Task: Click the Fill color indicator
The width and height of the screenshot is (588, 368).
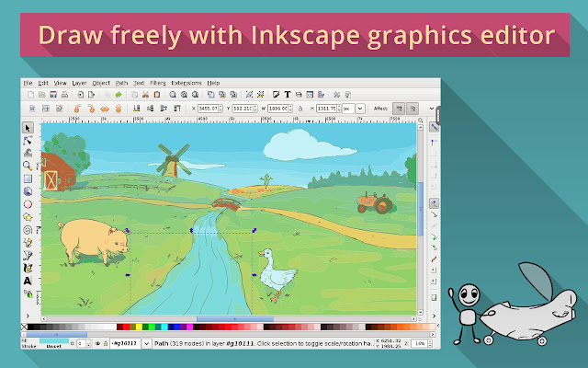Action: (x=54, y=341)
